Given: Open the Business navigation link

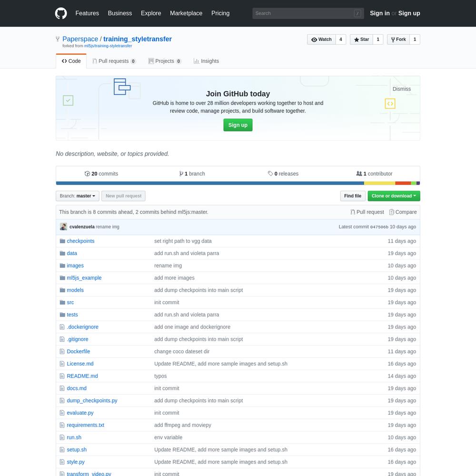Looking at the screenshot, I should pyautogui.click(x=120, y=13).
